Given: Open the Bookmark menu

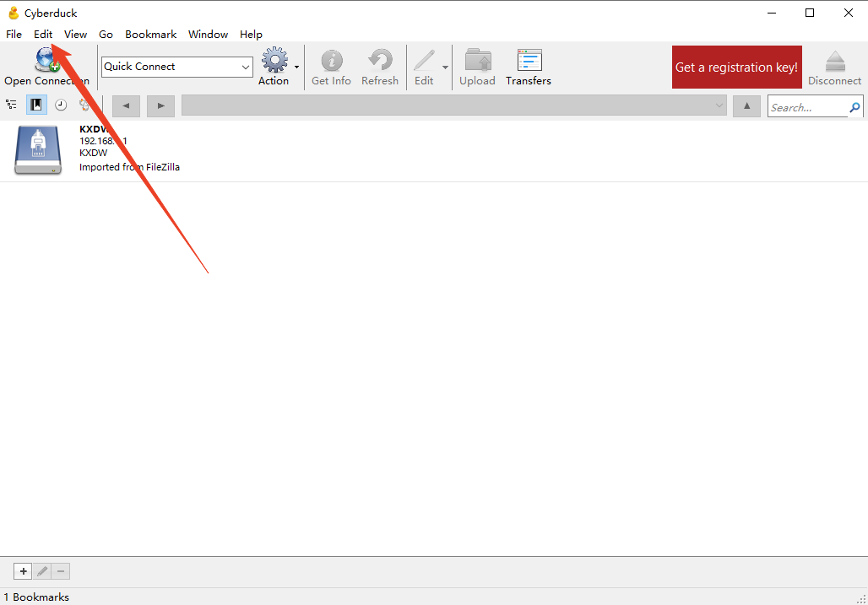Looking at the screenshot, I should 150,35.
